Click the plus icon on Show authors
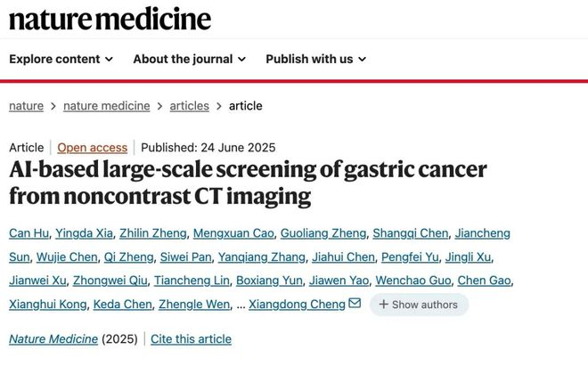Viewport: 588px width, 366px height. coord(383,305)
